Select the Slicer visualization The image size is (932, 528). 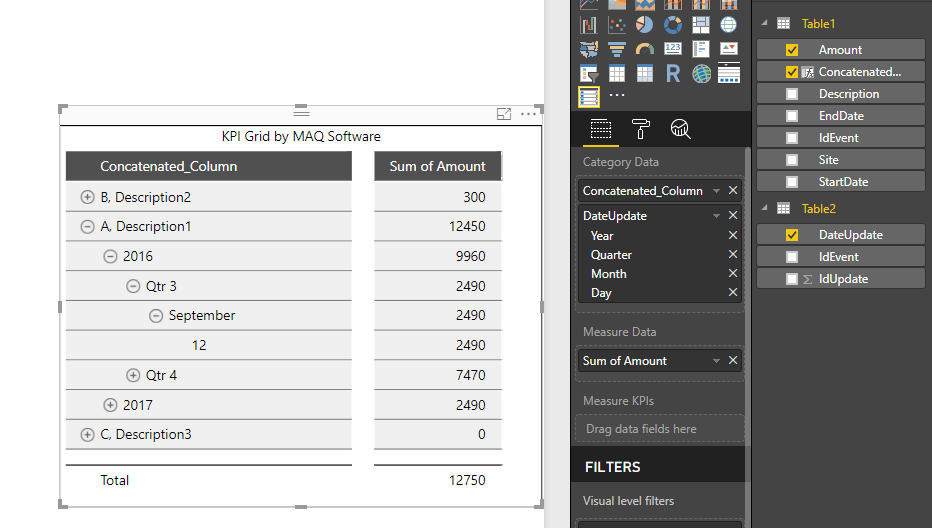(588, 74)
